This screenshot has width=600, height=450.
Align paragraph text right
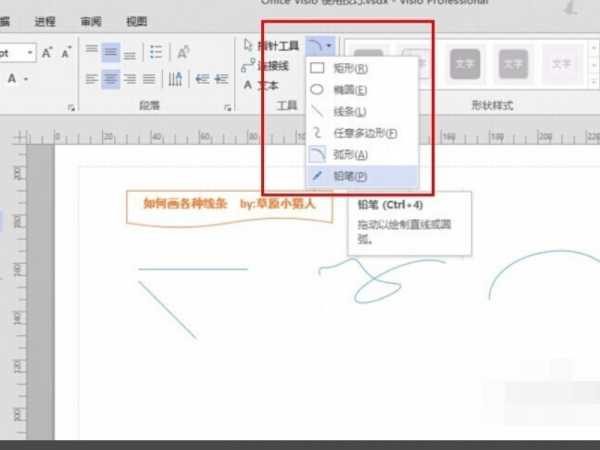point(130,79)
